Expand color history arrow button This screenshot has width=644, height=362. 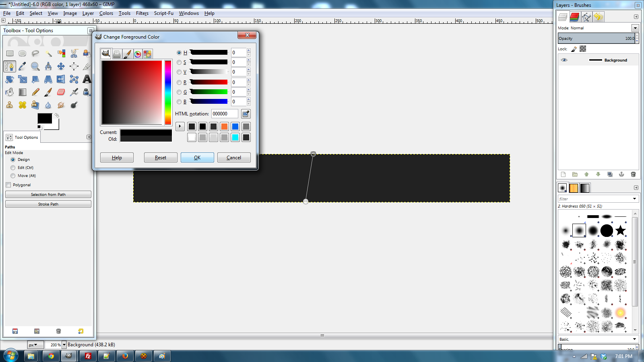[x=180, y=126]
